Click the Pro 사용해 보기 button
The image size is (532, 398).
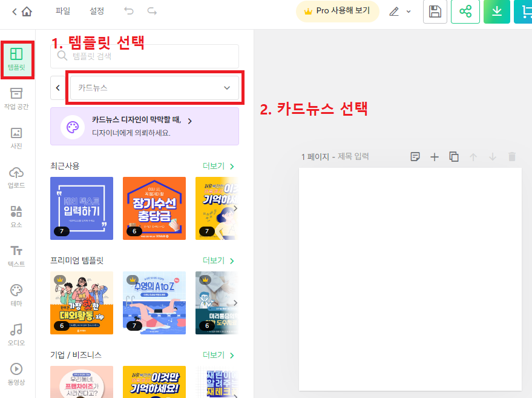click(x=337, y=11)
